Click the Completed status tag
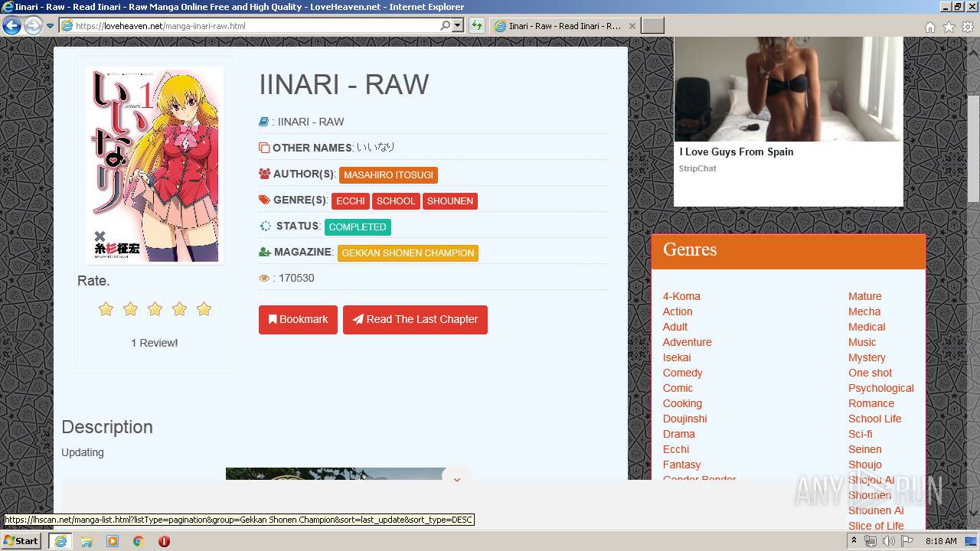The image size is (980, 551). point(358,227)
